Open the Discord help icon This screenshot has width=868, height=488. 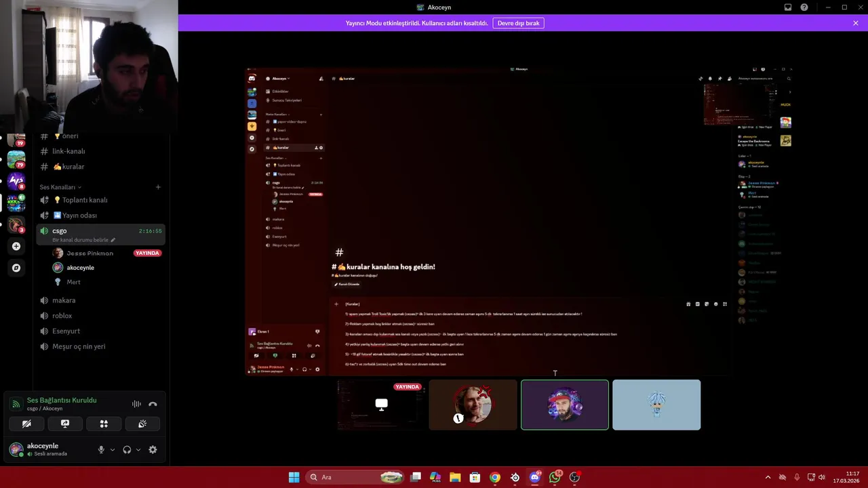[804, 7]
